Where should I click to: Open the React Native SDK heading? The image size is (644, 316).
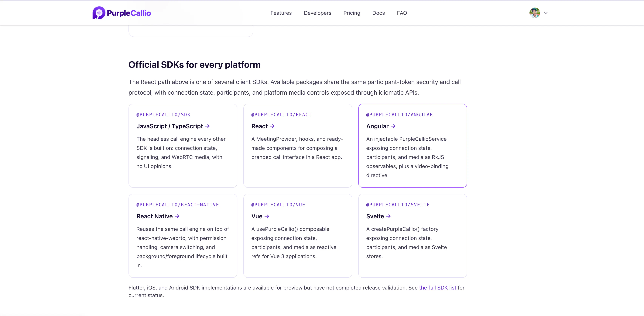tap(155, 216)
